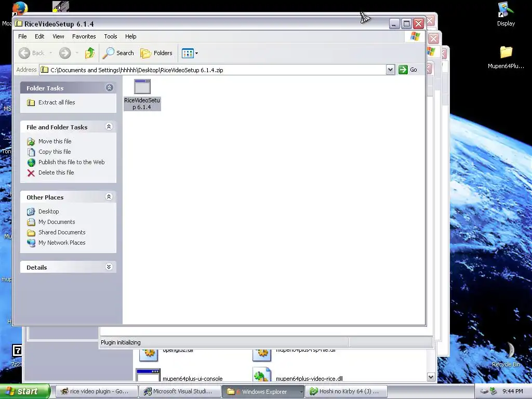Toggle the Folders pane button
The width and height of the screenshot is (532, 399).
click(x=156, y=53)
